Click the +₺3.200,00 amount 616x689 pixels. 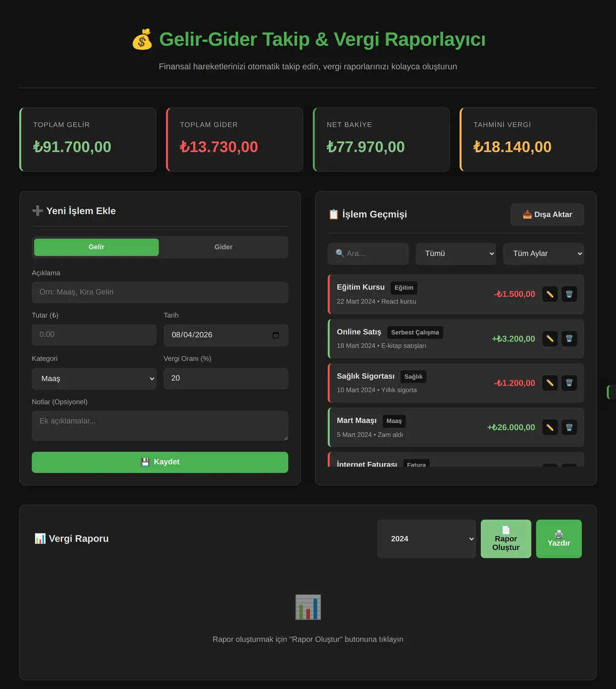click(513, 339)
